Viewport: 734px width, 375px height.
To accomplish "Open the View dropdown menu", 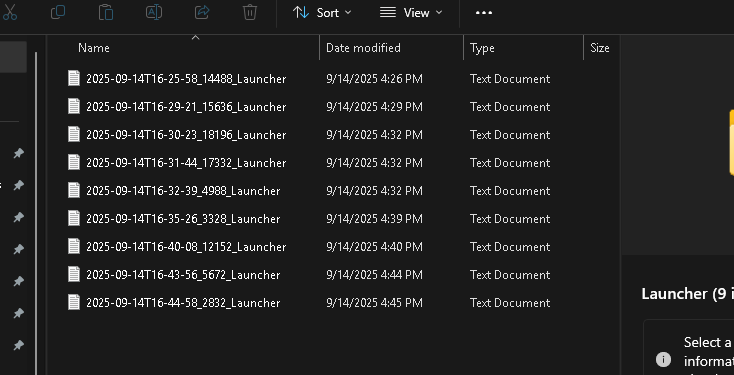I will click(x=411, y=13).
